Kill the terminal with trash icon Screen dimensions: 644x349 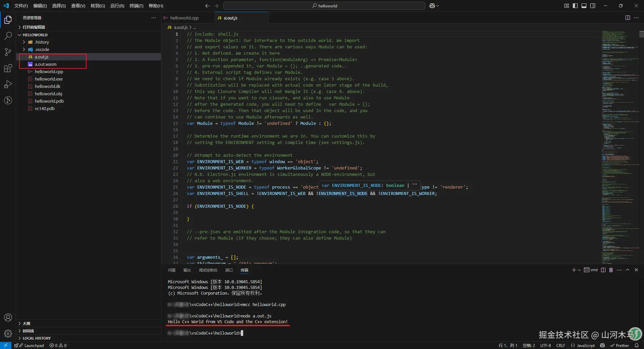(611, 270)
